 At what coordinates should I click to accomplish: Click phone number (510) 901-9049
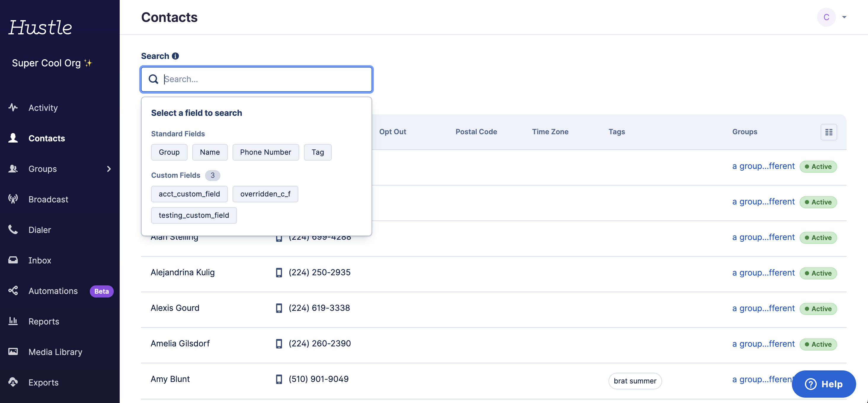[x=318, y=379]
